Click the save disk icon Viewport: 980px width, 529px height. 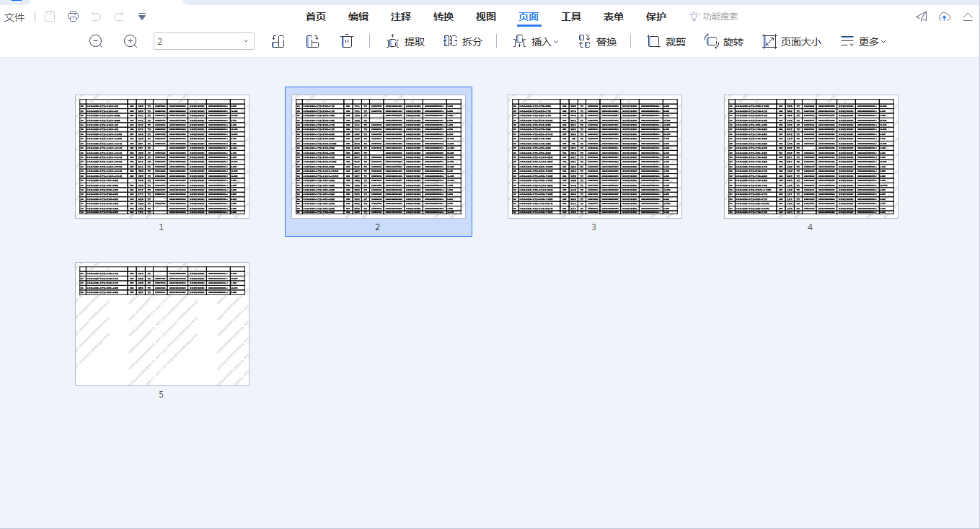(50, 17)
